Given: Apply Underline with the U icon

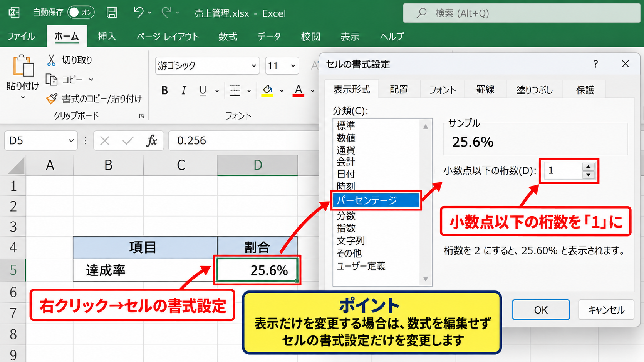Looking at the screenshot, I should [203, 90].
